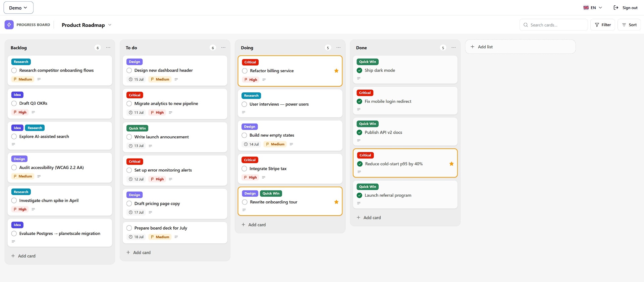Click the 18 Jul due date badge
Screen dimensions: 644x282
click(x=136, y=237)
